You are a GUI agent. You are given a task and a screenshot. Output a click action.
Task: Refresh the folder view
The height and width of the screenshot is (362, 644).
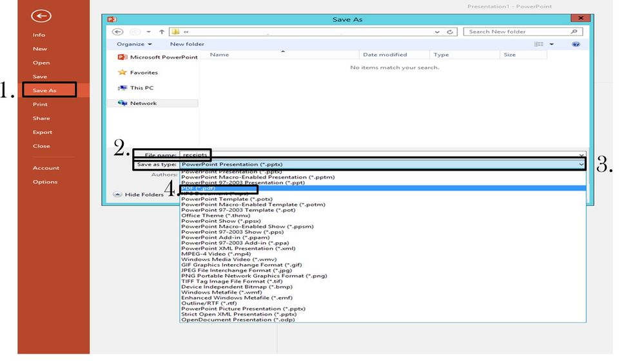pyautogui.click(x=450, y=32)
